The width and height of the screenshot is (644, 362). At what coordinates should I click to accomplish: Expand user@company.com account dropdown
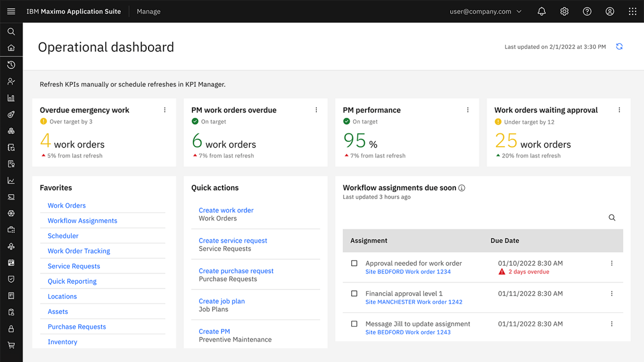486,11
